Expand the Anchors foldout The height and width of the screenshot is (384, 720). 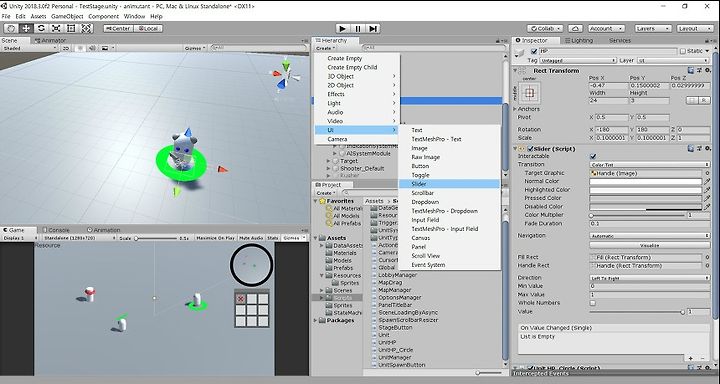click(x=515, y=109)
